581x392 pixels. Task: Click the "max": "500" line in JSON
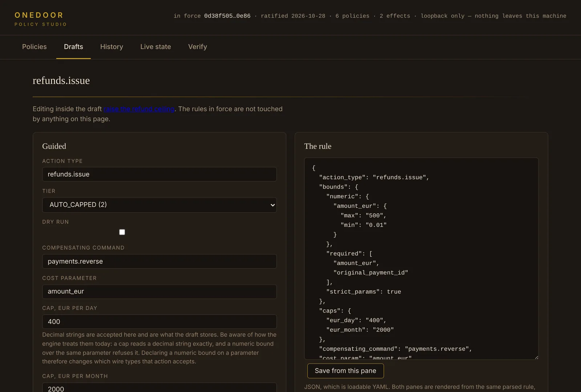click(x=363, y=216)
